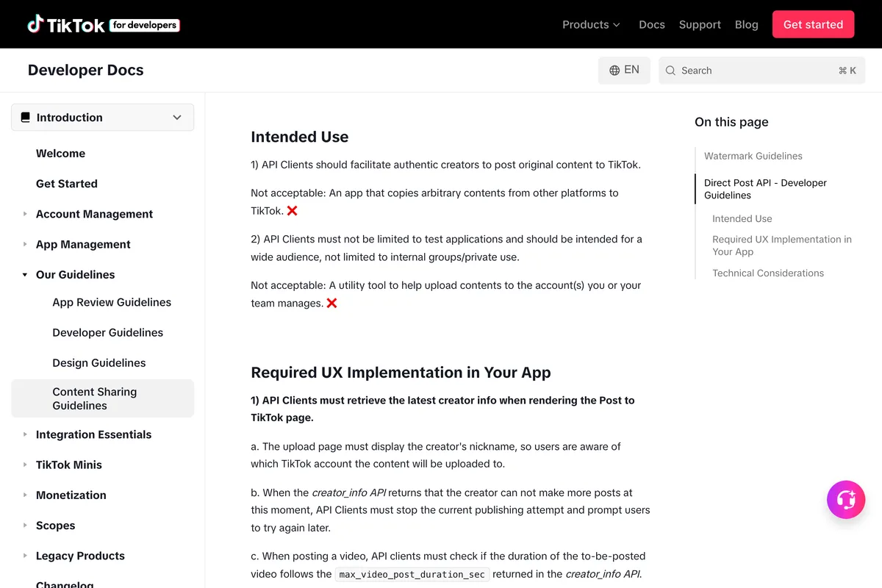
Task: Select Developer Guidelines in sidebar
Action: pos(108,332)
